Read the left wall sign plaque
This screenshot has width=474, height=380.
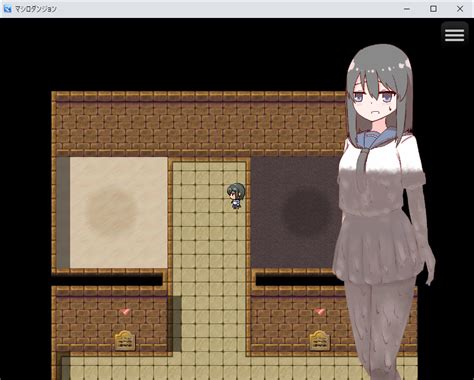coord(125,340)
